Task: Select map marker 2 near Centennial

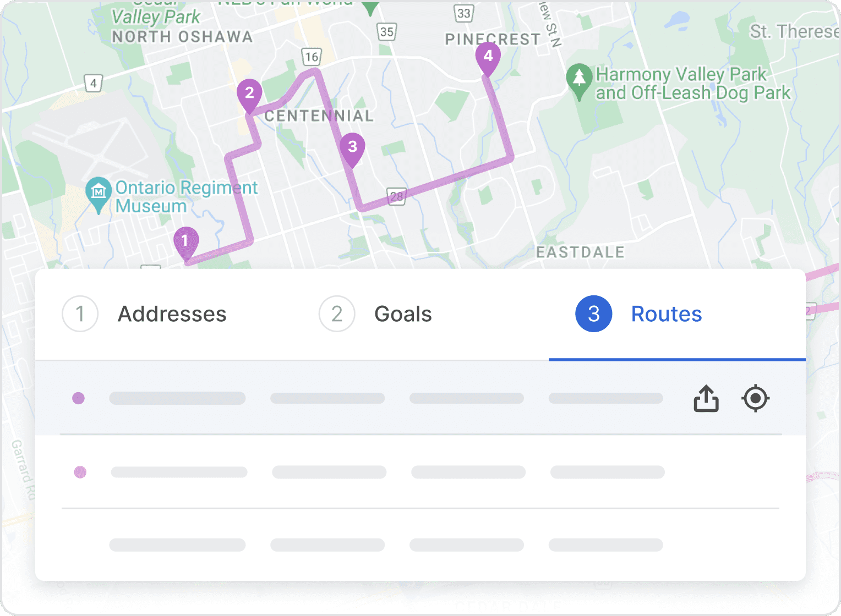Action: 250,94
